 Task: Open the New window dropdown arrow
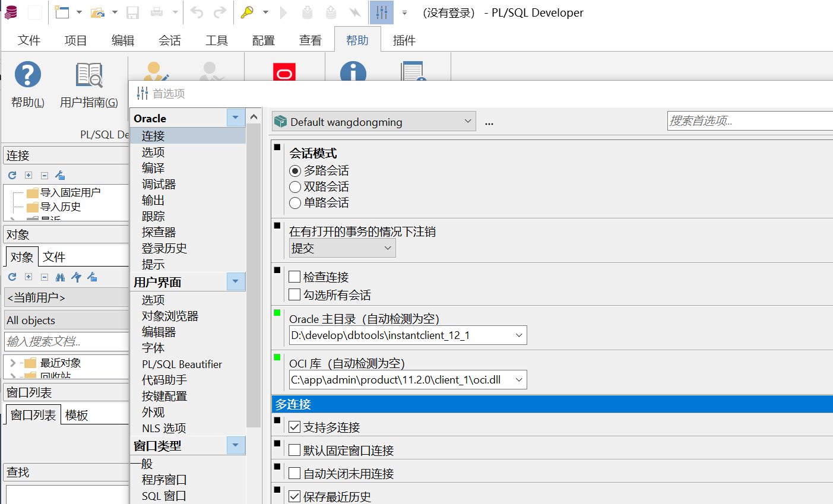point(79,12)
